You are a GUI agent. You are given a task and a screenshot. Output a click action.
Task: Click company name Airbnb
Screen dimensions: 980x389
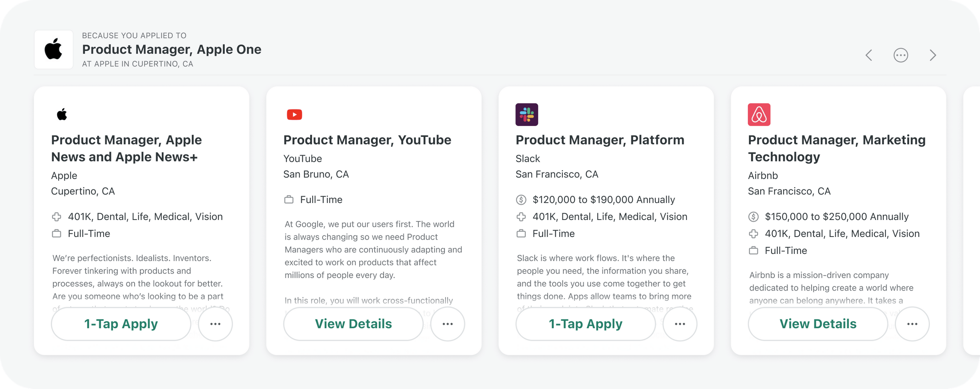point(763,176)
